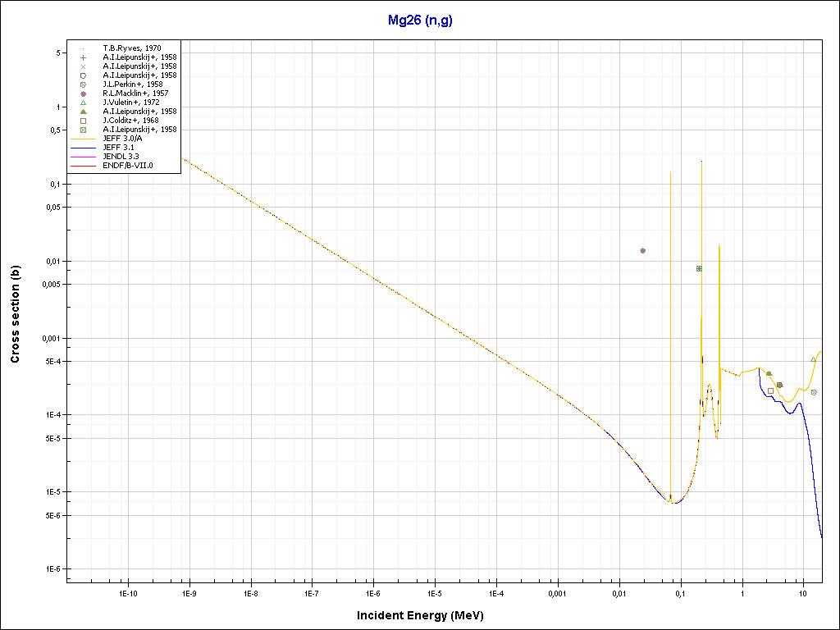Click the filled olive triangle data point on plot
This screenshot has height=630, width=840.
coord(769,373)
